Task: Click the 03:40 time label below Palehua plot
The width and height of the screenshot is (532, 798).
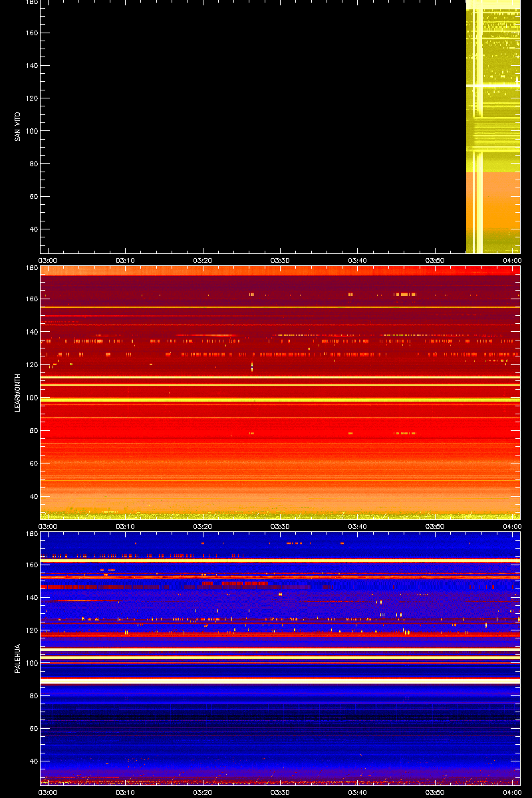Action: [358, 793]
